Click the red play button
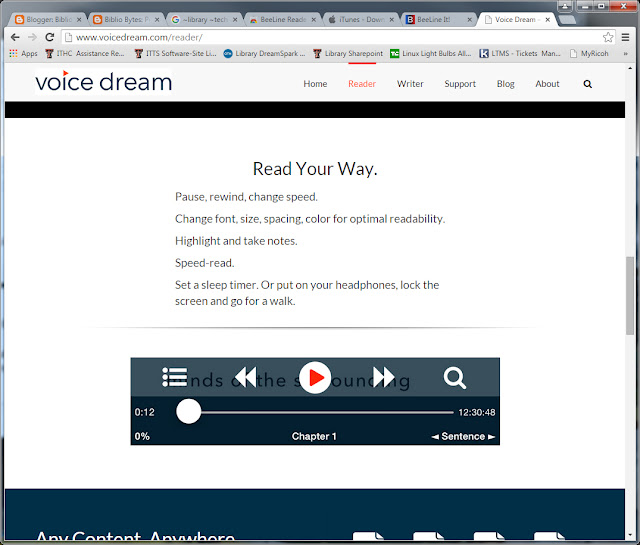 (x=315, y=378)
